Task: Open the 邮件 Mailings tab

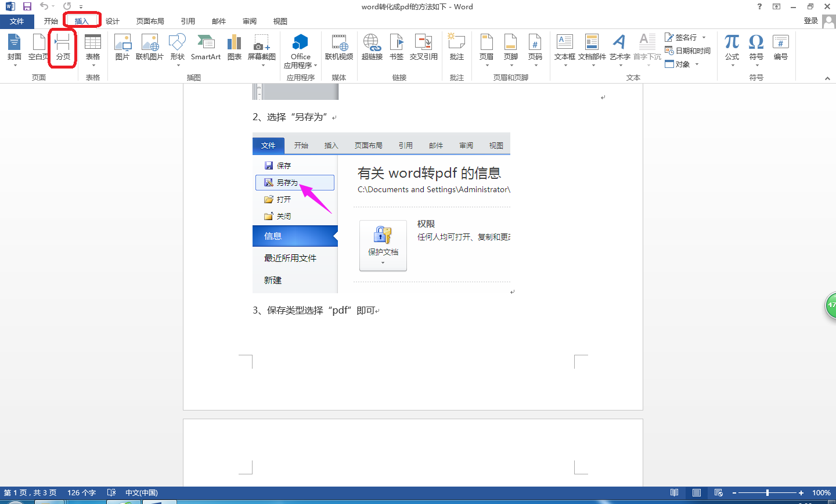Action: (x=219, y=21)
